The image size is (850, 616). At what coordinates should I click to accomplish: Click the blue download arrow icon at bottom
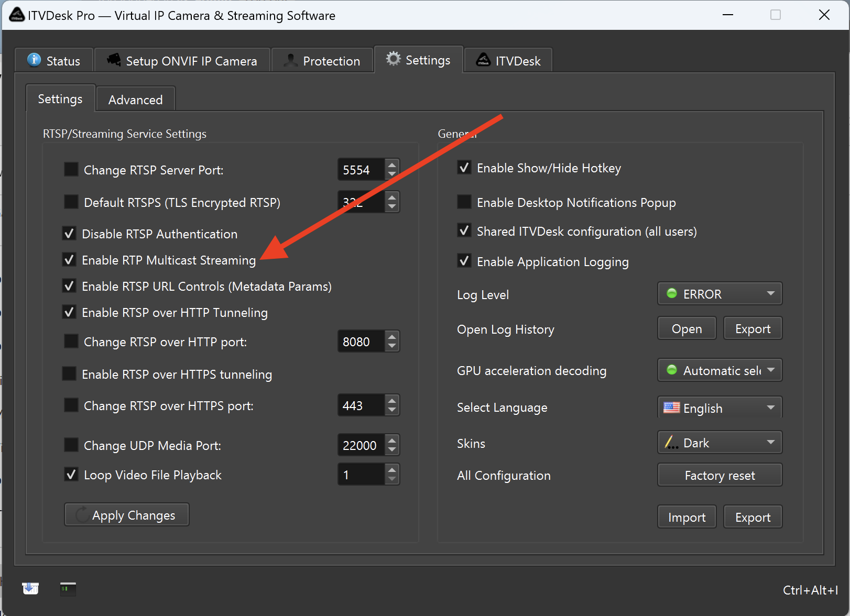(x=31, y=588)
